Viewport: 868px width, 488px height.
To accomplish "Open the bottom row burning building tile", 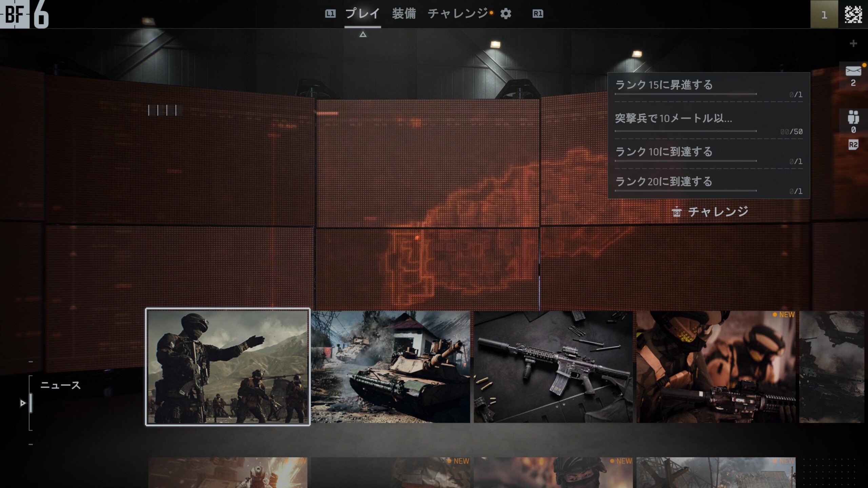I will (716, 473).
